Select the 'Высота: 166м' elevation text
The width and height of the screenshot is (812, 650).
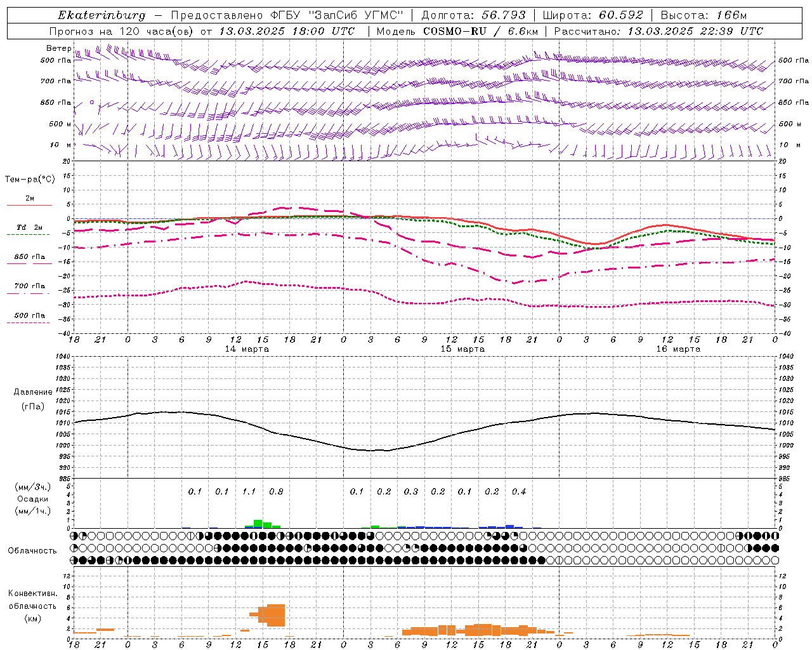pos(704,15)
